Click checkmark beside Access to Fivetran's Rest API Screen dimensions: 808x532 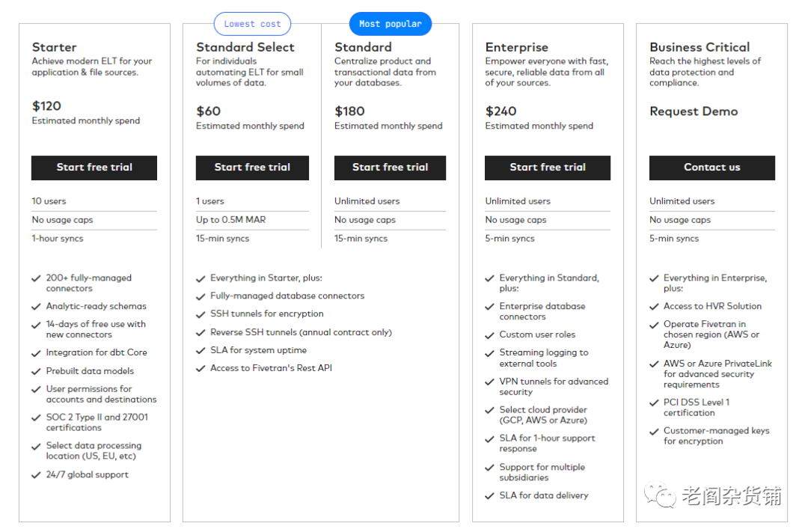tap(201, 369)
